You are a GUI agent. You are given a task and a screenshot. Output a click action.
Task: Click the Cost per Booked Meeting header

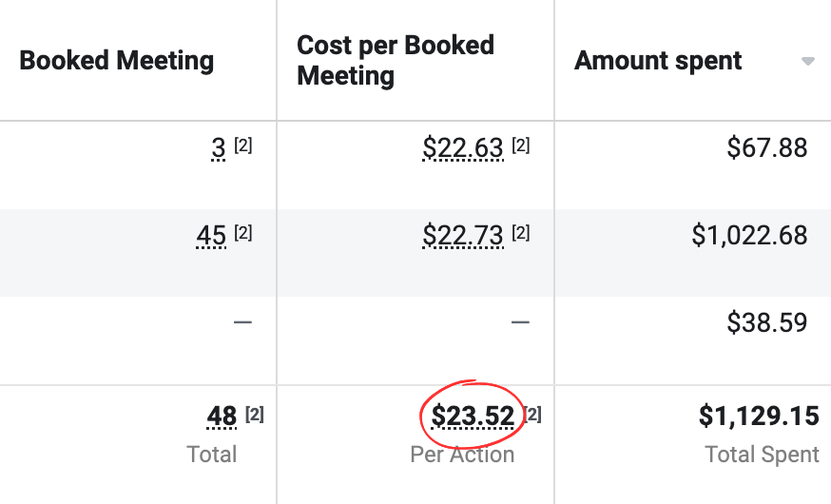(396, 60)
